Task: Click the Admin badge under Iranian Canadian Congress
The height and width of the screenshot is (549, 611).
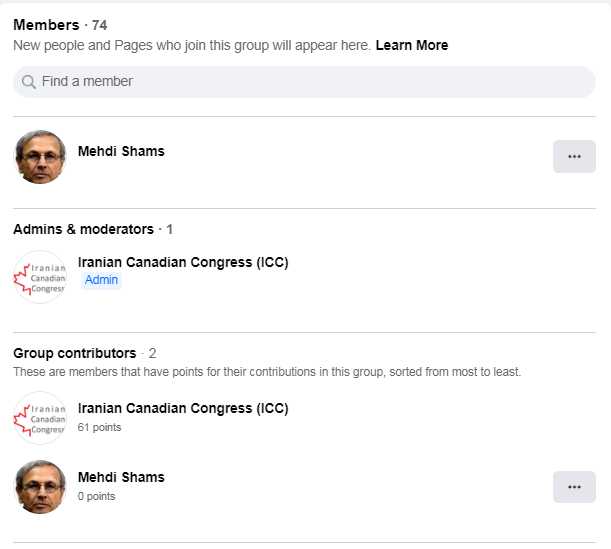Action: 101,280
